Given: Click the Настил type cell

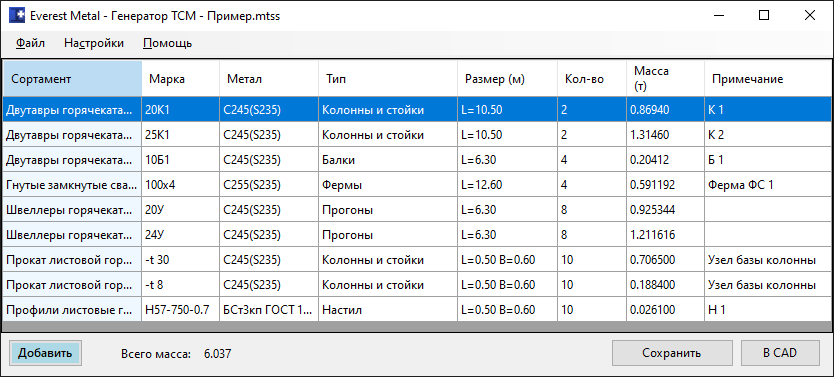Looking at the screenshot, I should coord(388,310).
